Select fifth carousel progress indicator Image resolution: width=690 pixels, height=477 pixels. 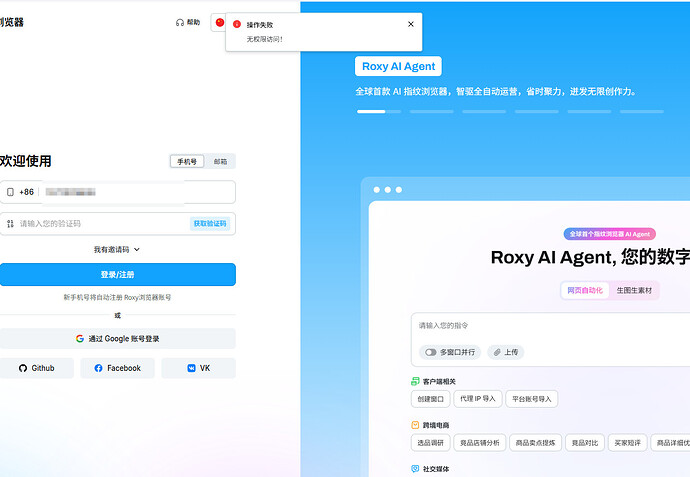pos(589,112)
